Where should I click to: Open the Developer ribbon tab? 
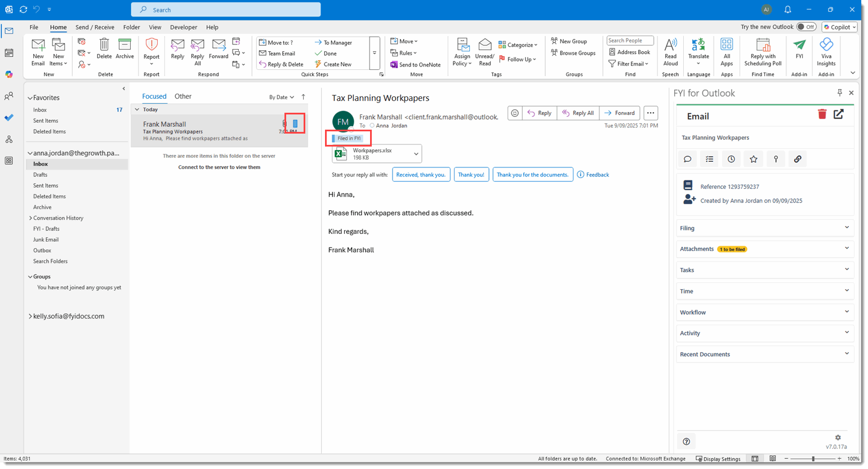click(x=183, y=27)
